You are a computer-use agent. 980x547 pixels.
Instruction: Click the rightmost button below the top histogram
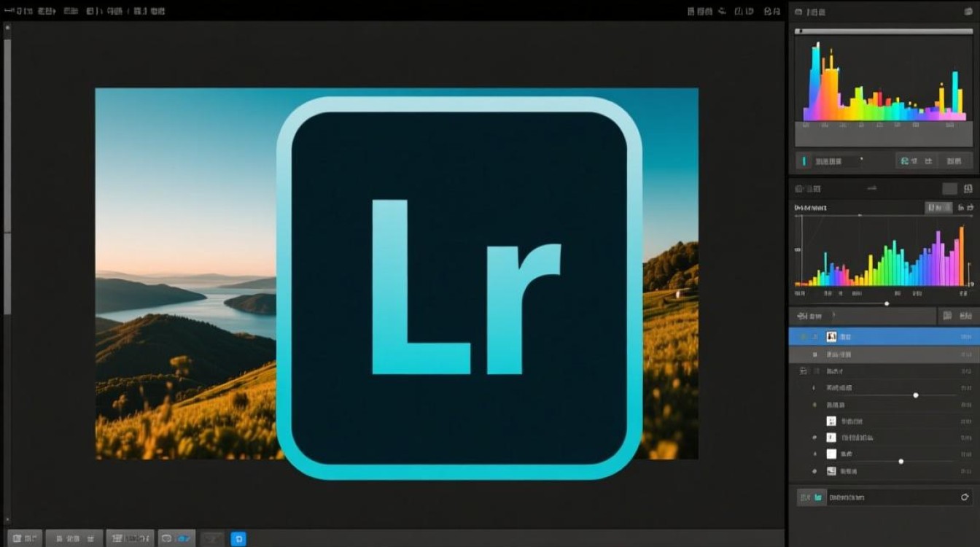(x=954, y=161)
